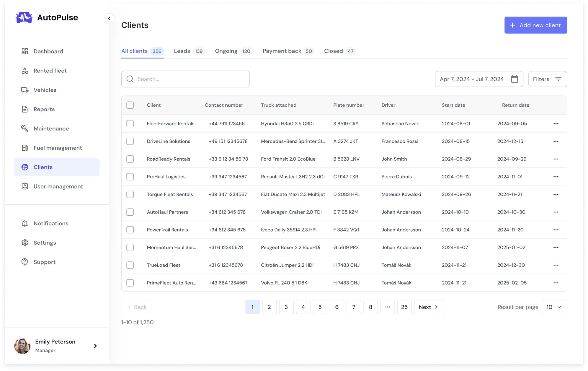
Task: Collapse the sidebar with arrow button
Action: [x=109, y=18]
